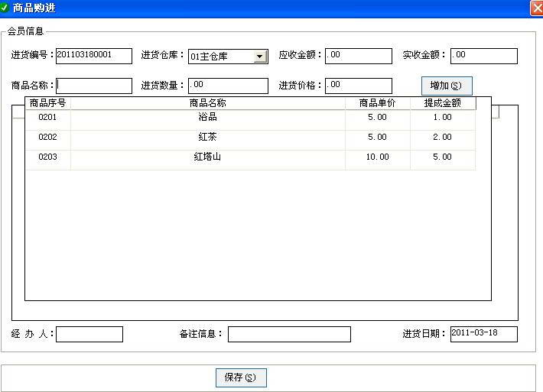
Task: Click the 商品序号 column header
Action: 48,103
